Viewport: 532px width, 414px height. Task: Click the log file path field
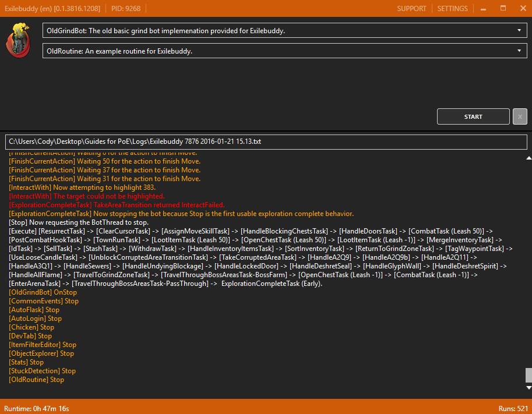pyautogui.click(x=266, y=141)
